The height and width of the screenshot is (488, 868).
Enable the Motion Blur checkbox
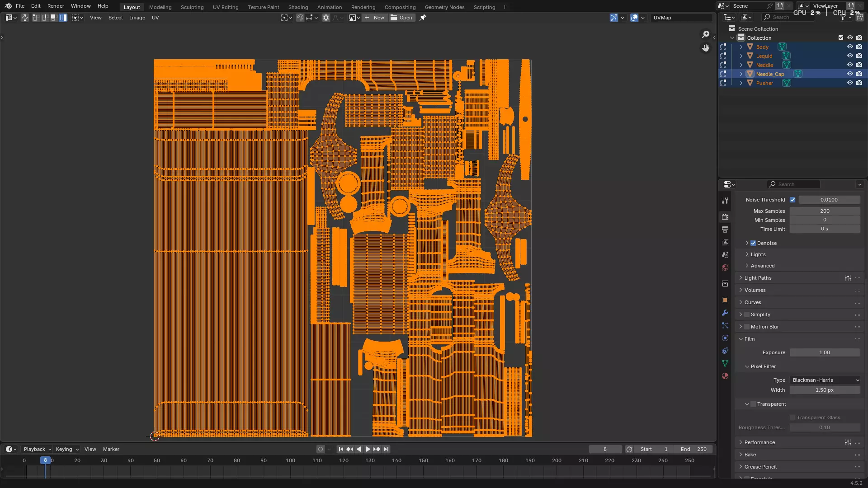(747, 327)
